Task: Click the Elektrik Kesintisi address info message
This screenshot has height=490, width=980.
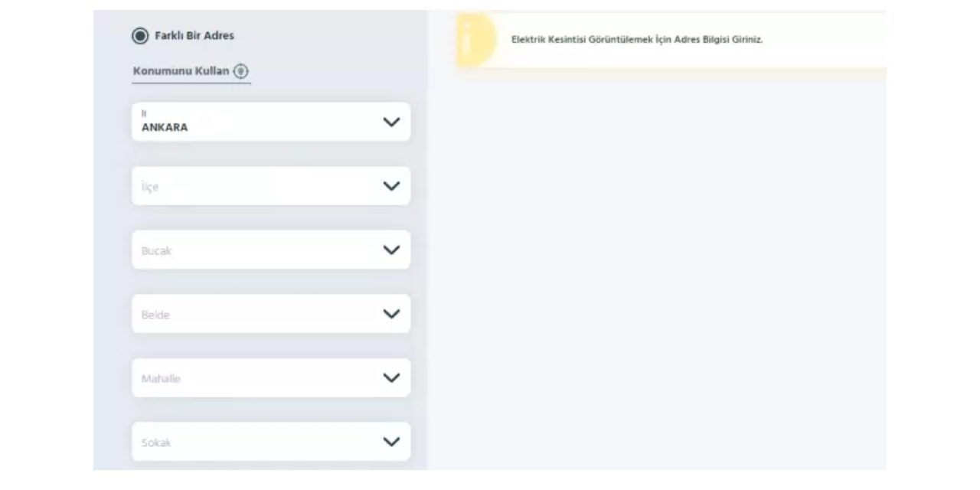Action: click(637, 40)
